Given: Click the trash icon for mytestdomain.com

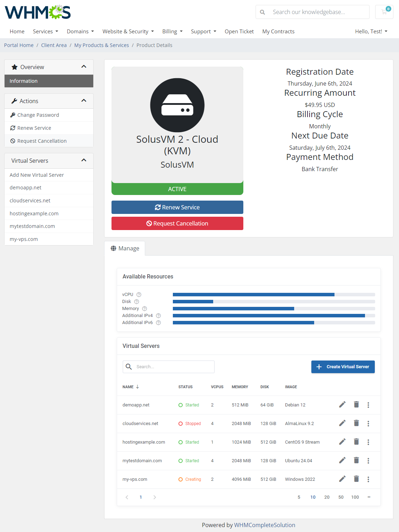Looking at the screenshot, I should [x=356, y=460].
